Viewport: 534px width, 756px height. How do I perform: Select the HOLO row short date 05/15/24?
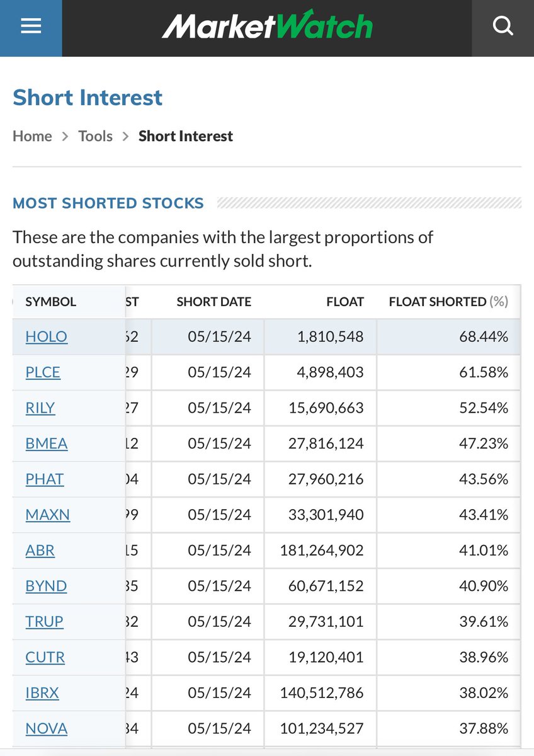219,336
